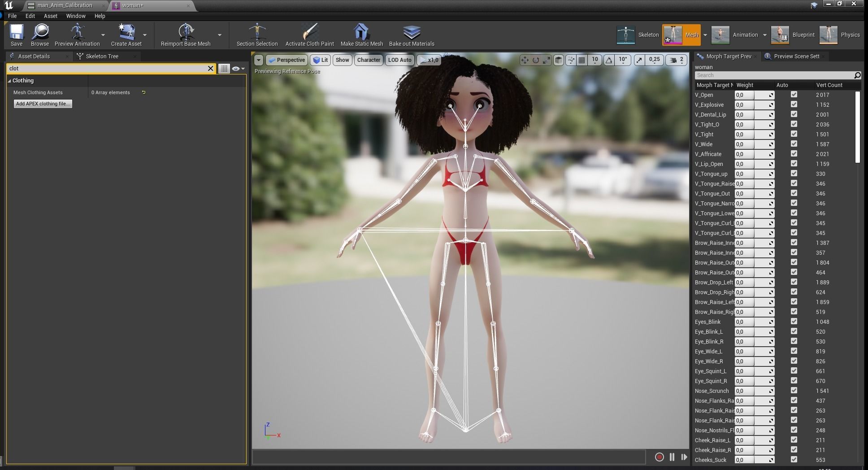The height and width of the screenshot is (470, 868).
Task: Pause the viewport playback
Action: click(x=672, y=457)
